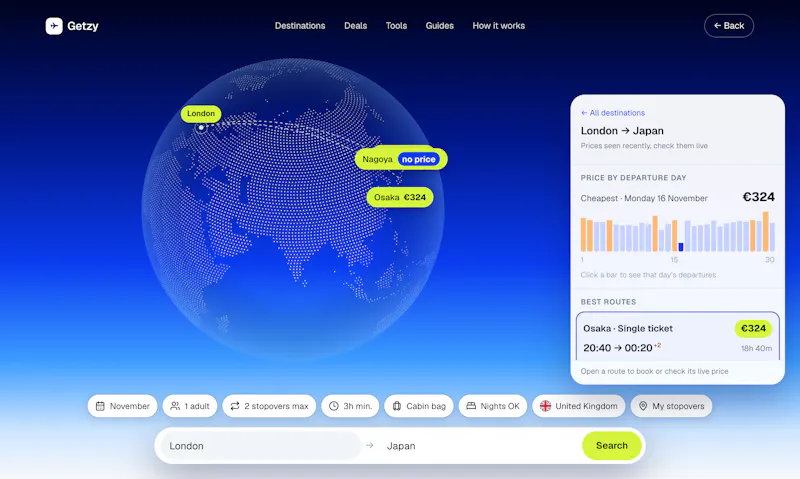
Task: Click the luggage icon in Cabin bag chip
Action: pos(396,406)
